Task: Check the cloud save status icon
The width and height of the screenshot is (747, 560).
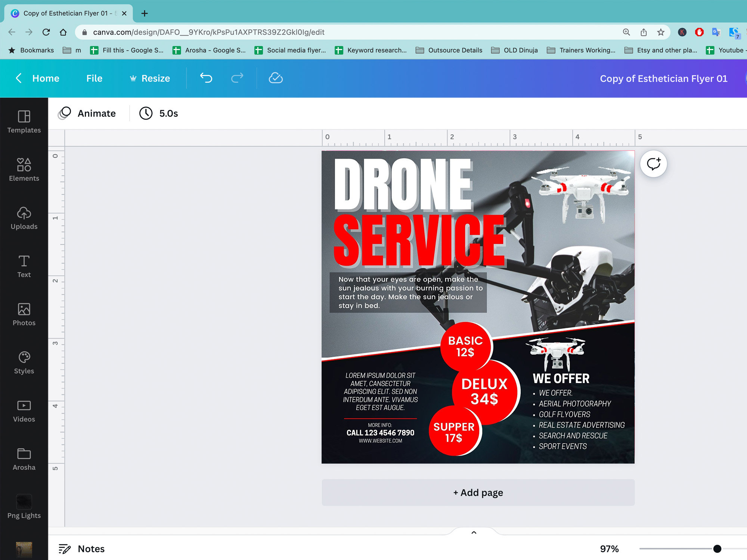Action: [x=275, y=78]
